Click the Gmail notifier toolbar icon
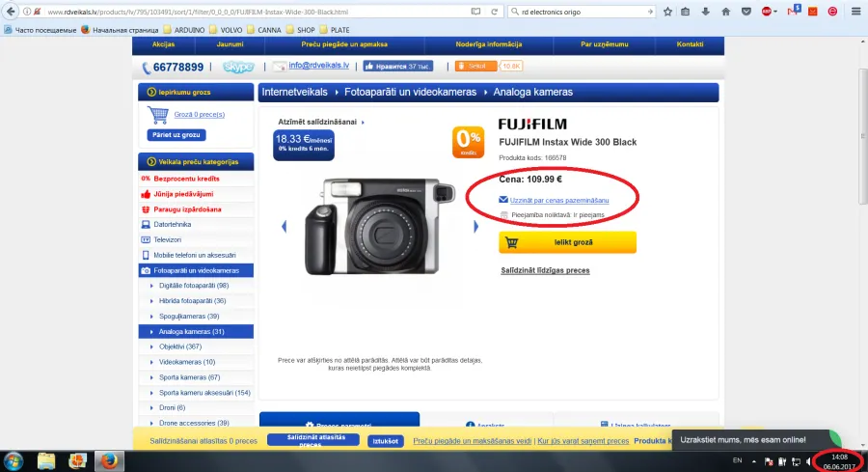The image size is (868, 472). tap(794, 11)
